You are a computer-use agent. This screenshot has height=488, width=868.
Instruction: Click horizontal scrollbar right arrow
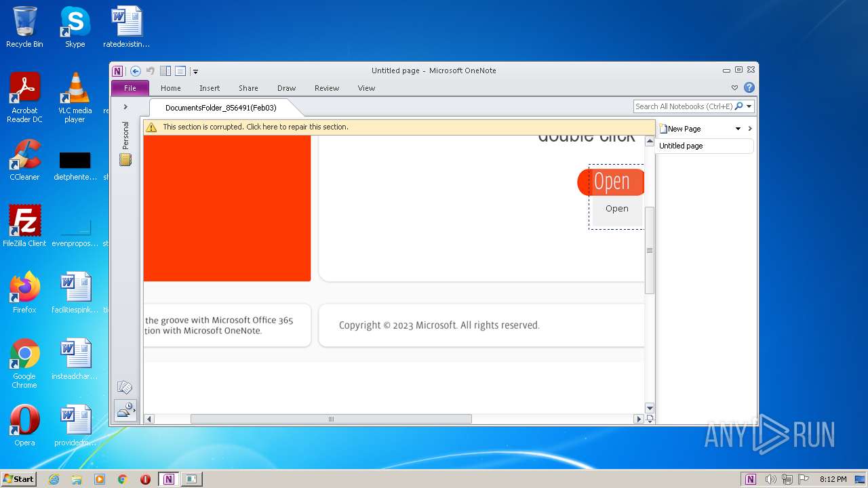tap(638, 419)
